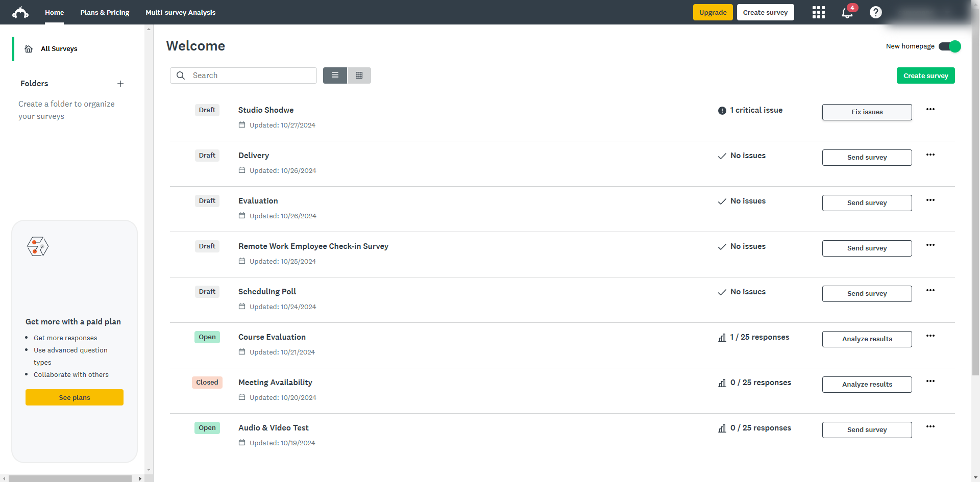
Task: Toggle the New homepage switch
Action: (950, 46)
